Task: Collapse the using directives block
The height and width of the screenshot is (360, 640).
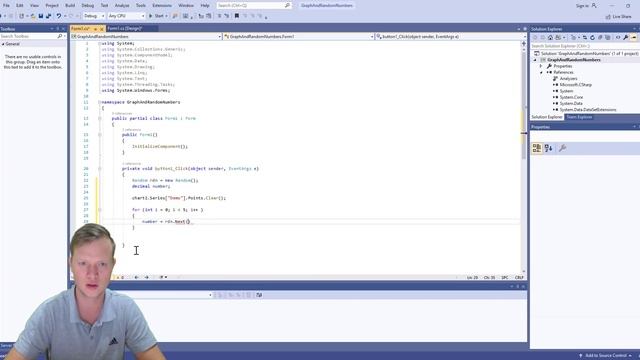Action: click(100, 43)
